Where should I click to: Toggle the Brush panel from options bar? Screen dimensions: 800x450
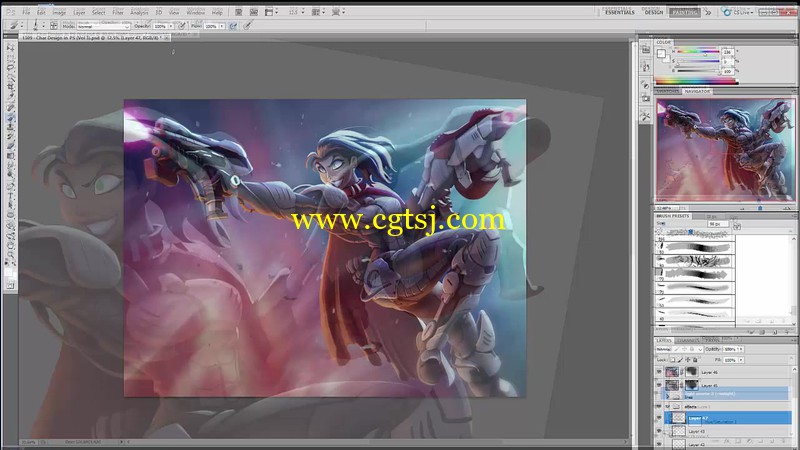pos(54,26)
